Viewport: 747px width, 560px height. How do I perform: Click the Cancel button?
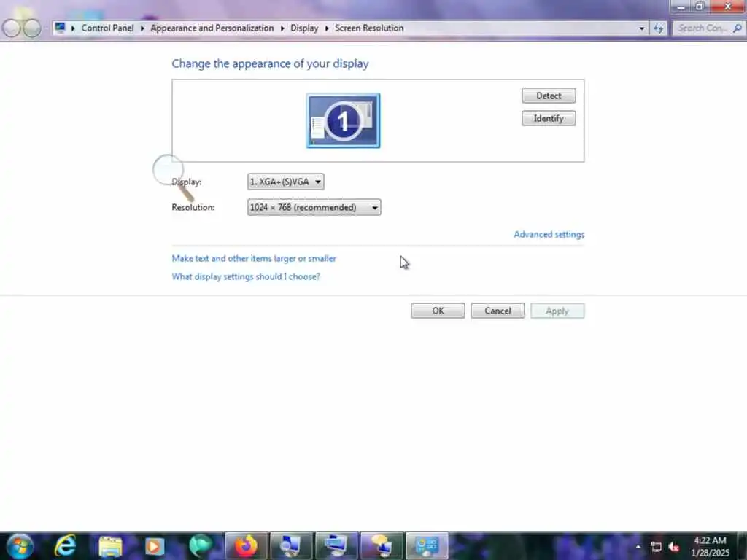coord(498,311)
